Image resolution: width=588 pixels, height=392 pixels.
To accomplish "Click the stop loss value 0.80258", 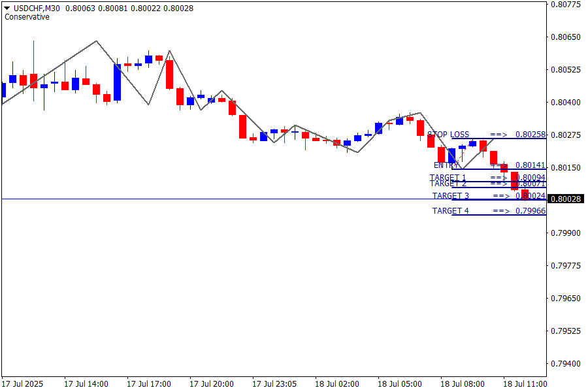I will point(531,135).
